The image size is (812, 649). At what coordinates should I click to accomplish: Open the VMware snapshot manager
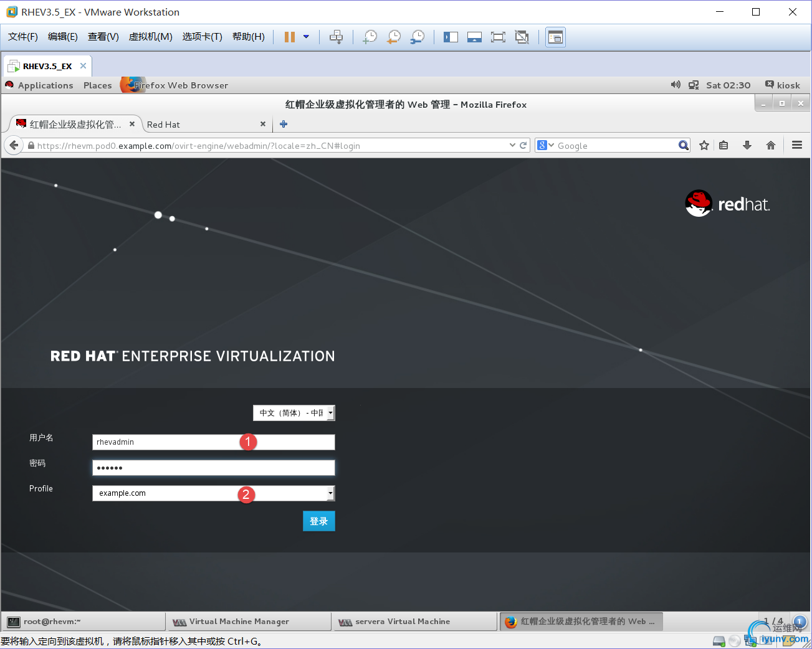[x=418, y=37]
